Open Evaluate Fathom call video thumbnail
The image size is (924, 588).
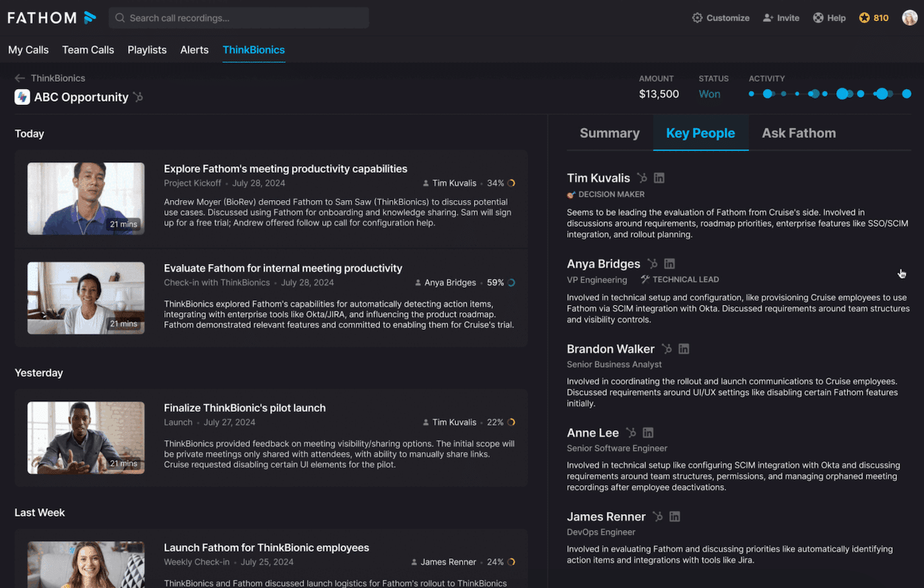coord(86,298)
